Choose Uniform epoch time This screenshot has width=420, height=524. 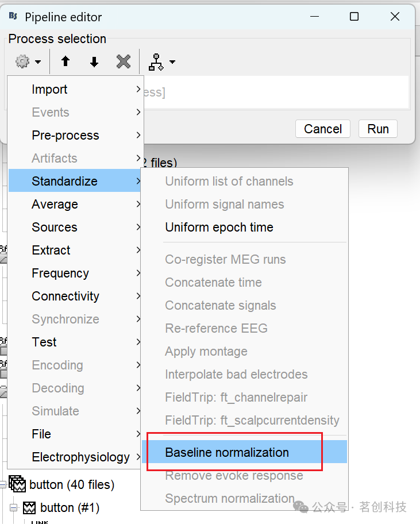click(x=245, y=228)
